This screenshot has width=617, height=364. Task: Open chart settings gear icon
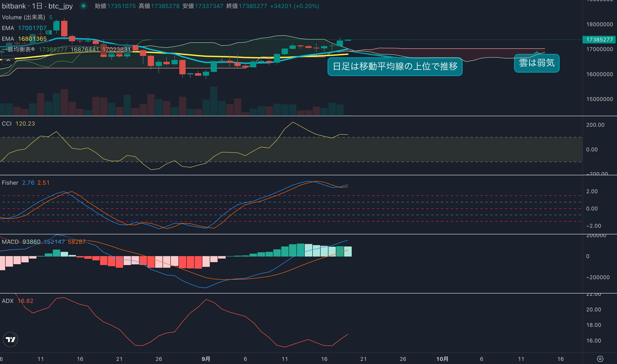click(x=600, y=359)
